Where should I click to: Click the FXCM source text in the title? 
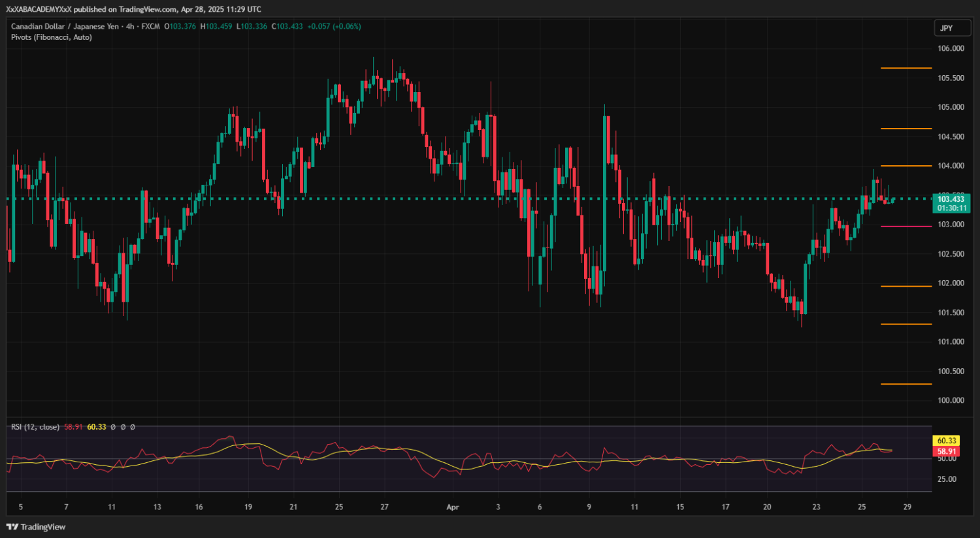[150, 27]
